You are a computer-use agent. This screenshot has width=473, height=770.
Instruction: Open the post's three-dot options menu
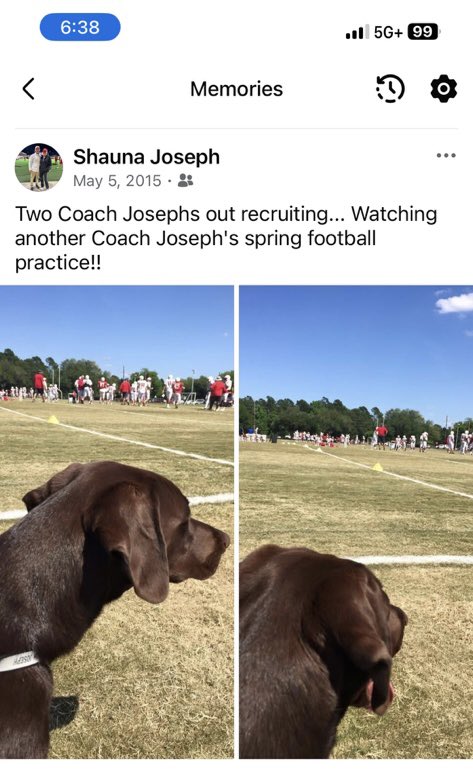(x=446, y=156)
